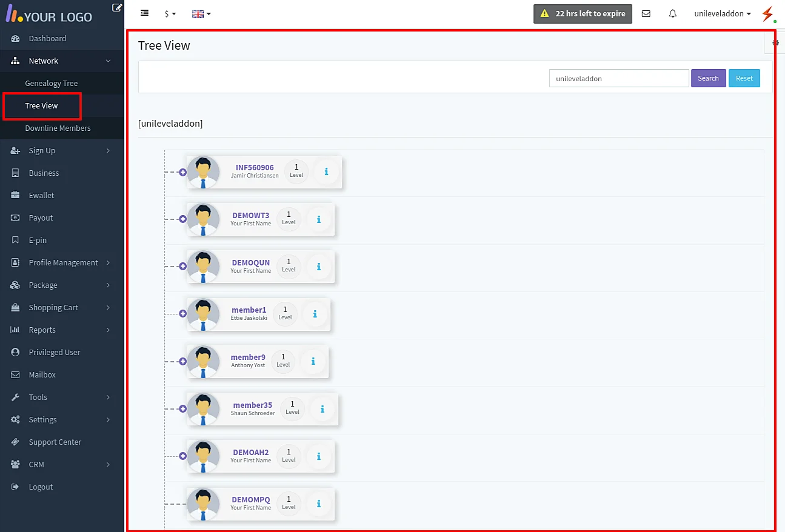Toggle the sidebar menu hamburger icon
Viewport: 785px width, 532px height.
(144, 13)
